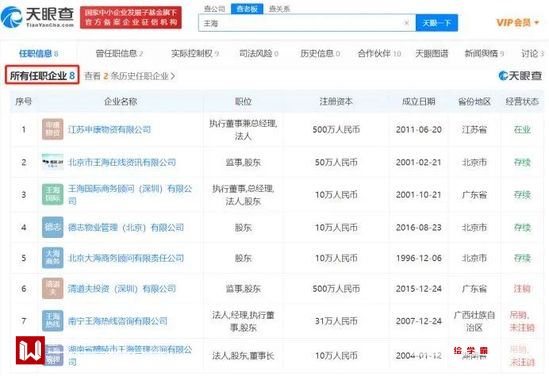
Task: Clear the search box with the X icon
Action: click(406, 23)
